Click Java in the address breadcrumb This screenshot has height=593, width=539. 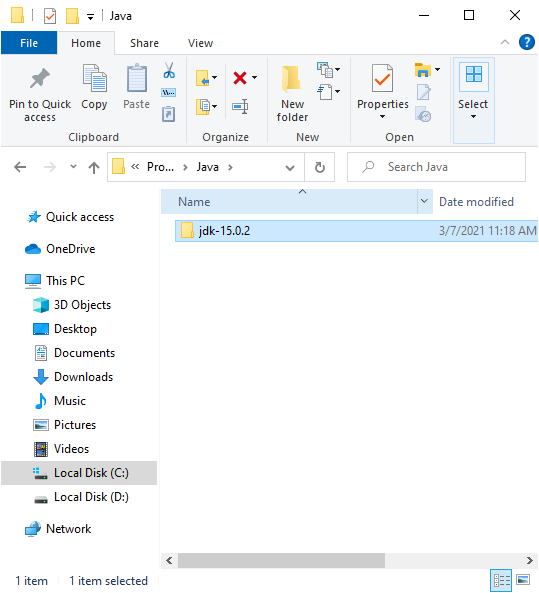[207, 167]
